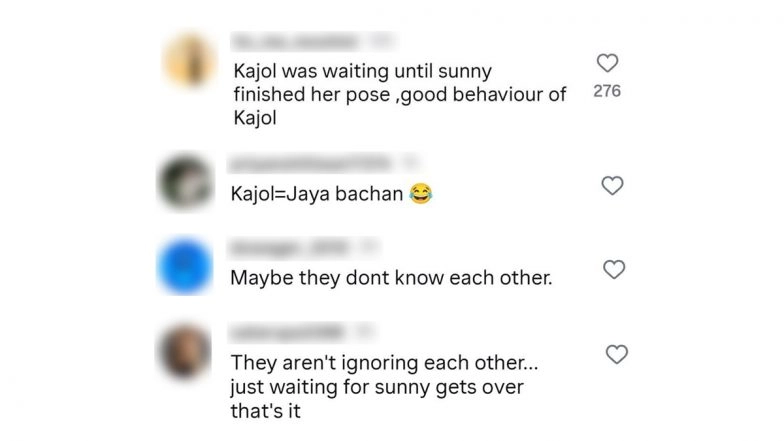Select the "Maybe they dont know each other." text
This screenshot has height=441, width=784.
[x=391, y=278]
